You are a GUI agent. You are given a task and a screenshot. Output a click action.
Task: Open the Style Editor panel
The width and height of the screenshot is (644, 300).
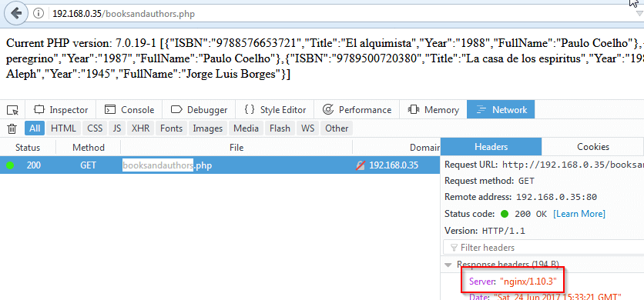click(x=275, y=110)
